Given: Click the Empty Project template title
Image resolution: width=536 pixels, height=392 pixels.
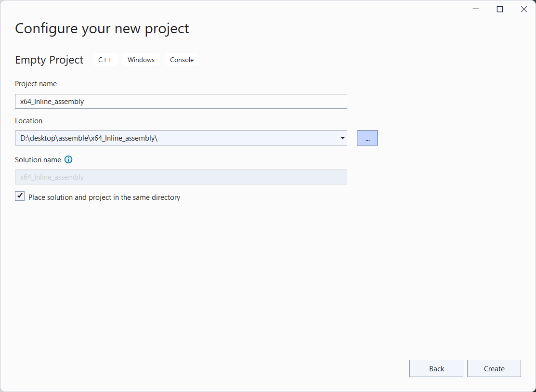Looking at the screenshot, I should [49, 60].
